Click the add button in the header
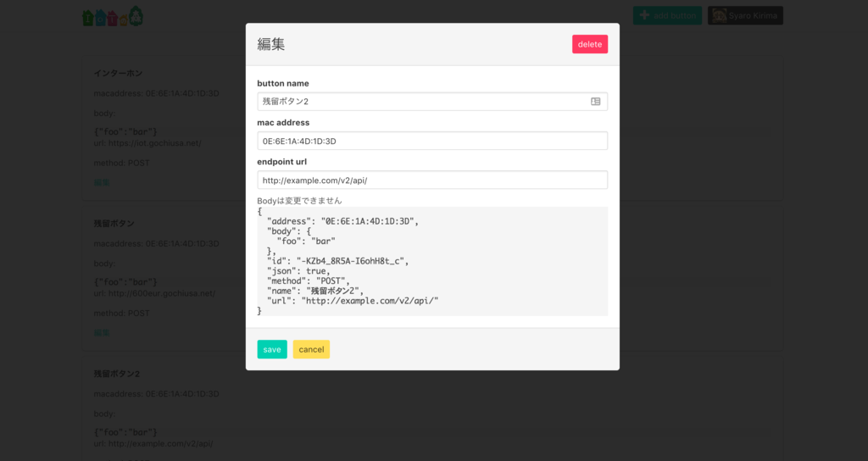868x461 pixels. (667, 15)
